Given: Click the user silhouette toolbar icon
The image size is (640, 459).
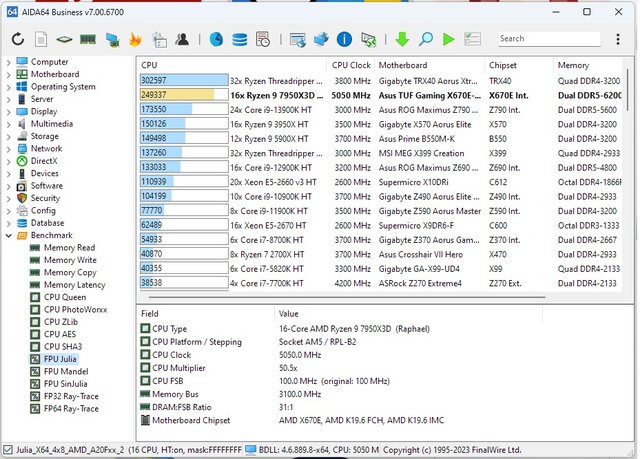Looking at the screenshot, I should (182, 39).
